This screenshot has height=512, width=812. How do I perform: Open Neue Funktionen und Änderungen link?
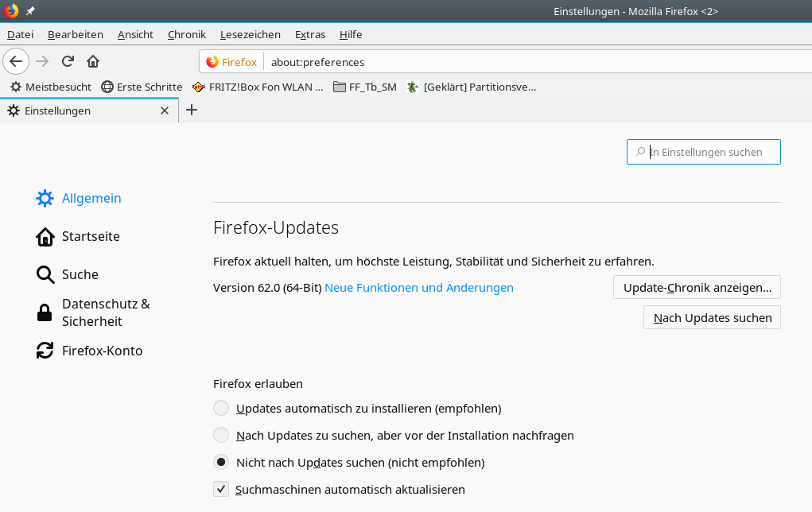click(x=419, y=288)
